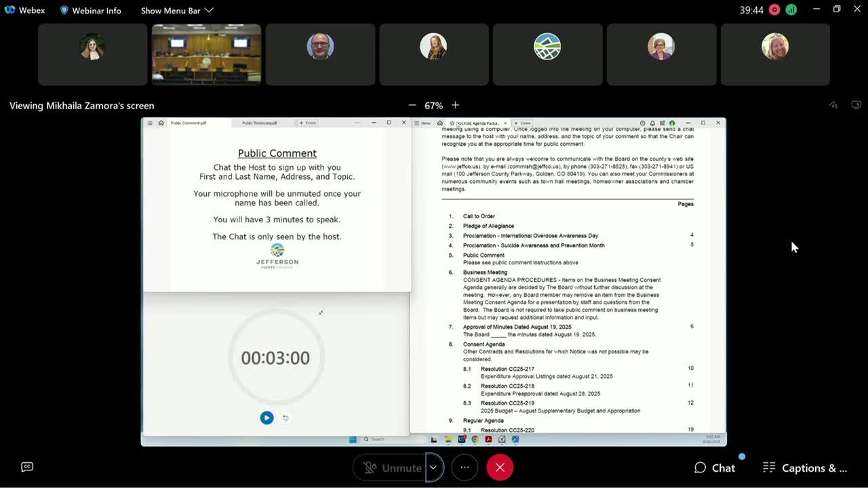Click 'Resolution CC25-217' agenda entry
Image resolution: width=868 pixels, height=488 pixels.
pyautogui.click(x=507, y=369)
